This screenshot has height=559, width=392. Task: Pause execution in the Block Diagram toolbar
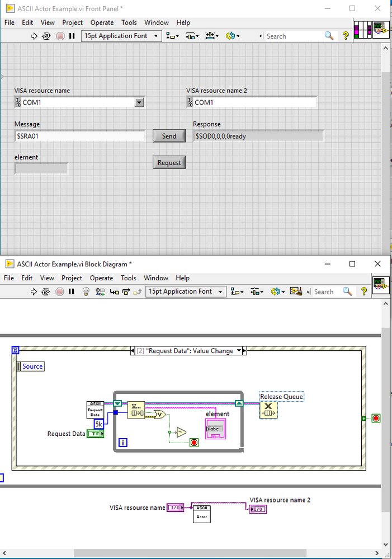72,292
